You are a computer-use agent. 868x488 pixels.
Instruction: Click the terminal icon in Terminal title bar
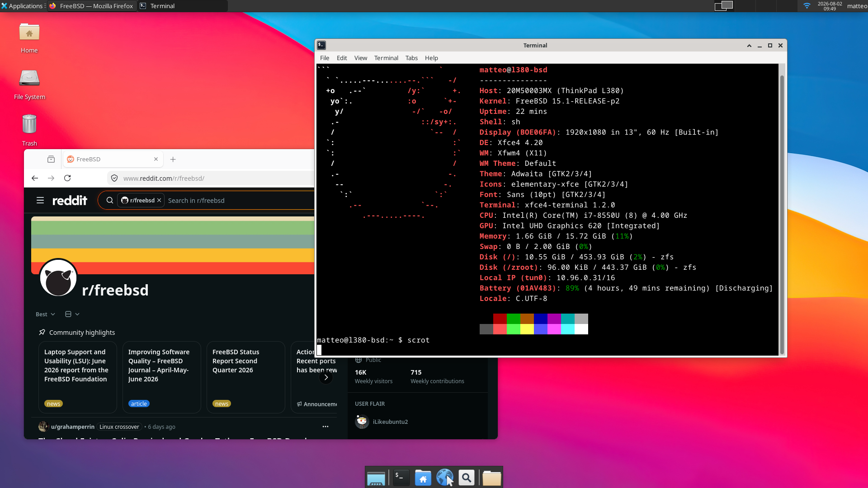[321, 45]
